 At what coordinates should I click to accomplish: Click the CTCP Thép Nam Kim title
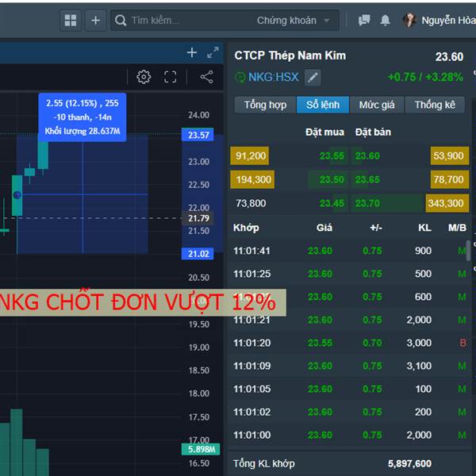[290, 56]
